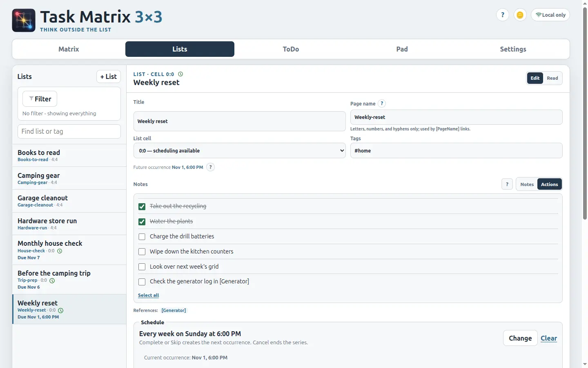Click the clock icon on Before the camping trip
This screenshot has height=368, width=588.
point(52,280)
